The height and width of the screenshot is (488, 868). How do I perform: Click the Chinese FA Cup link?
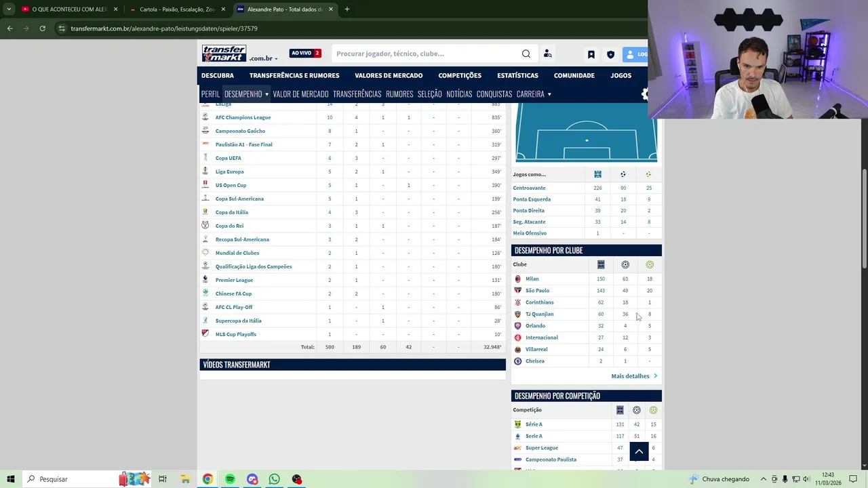[233, 293]
